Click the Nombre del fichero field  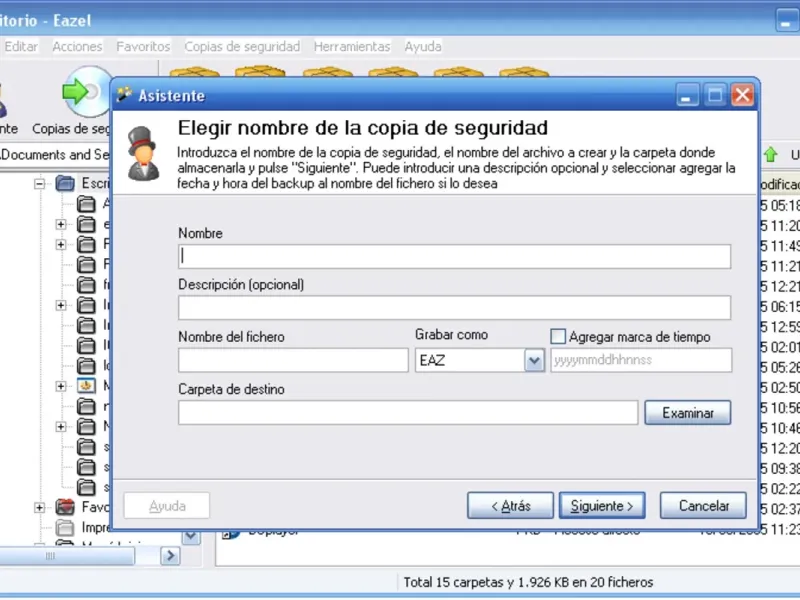293,360
